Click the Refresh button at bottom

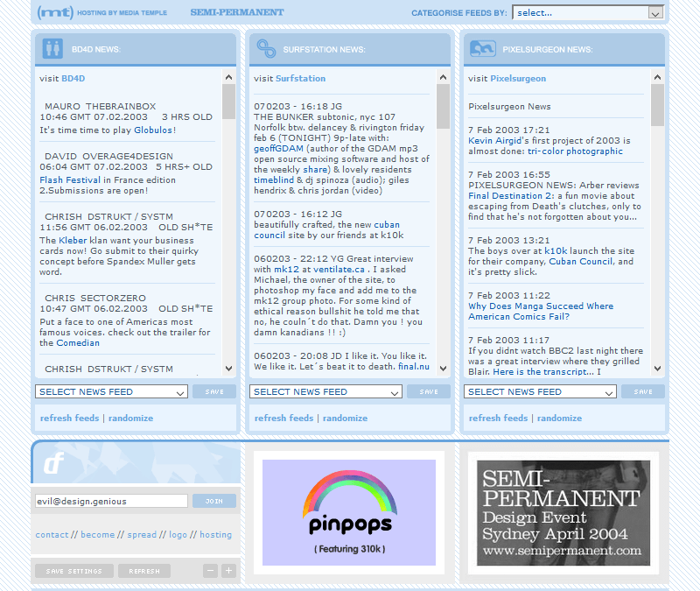click(x=144, y=571)
